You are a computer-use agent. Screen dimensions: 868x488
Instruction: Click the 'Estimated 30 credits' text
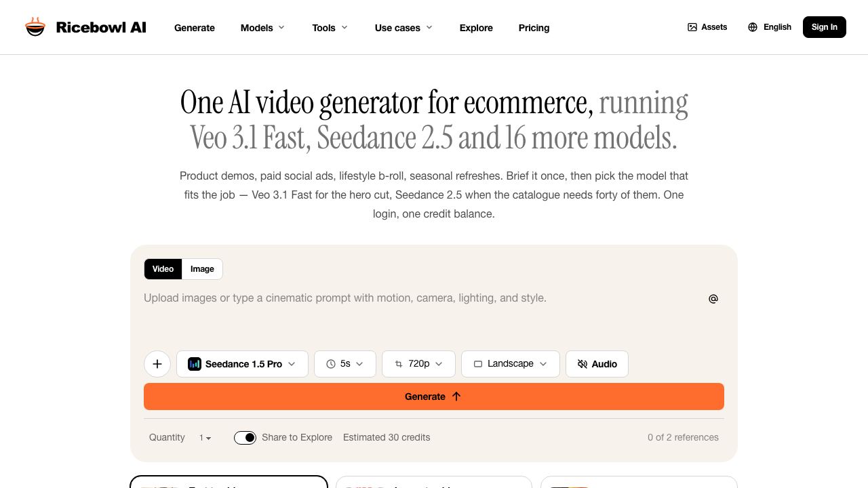click(387, 438)
